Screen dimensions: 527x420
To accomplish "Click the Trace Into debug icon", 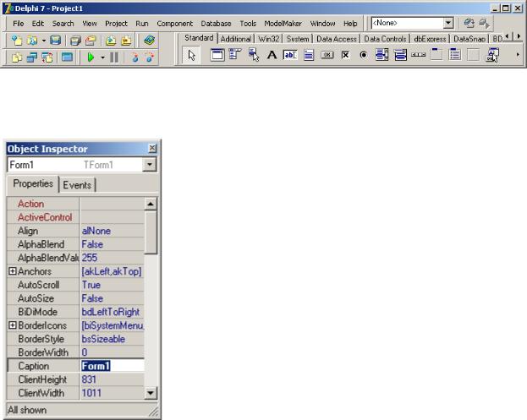I will (135, 57).
